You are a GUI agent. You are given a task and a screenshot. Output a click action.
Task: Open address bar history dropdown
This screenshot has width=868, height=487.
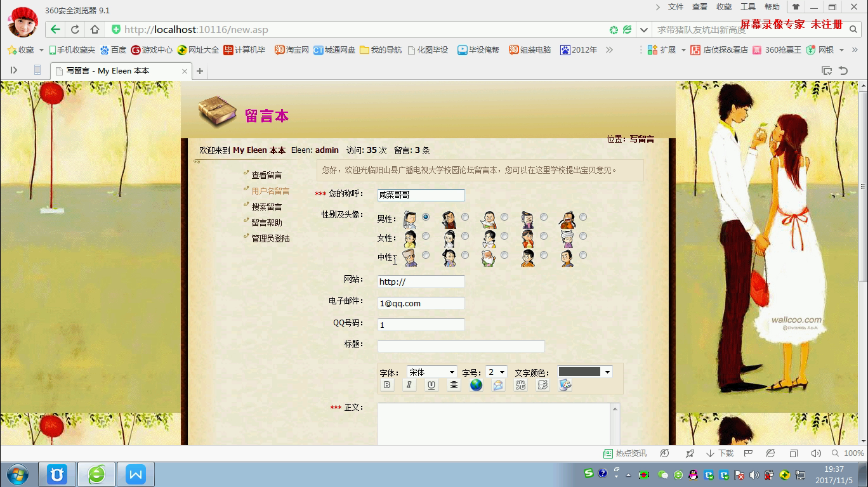pyautogui.click(x=644, y=30)
